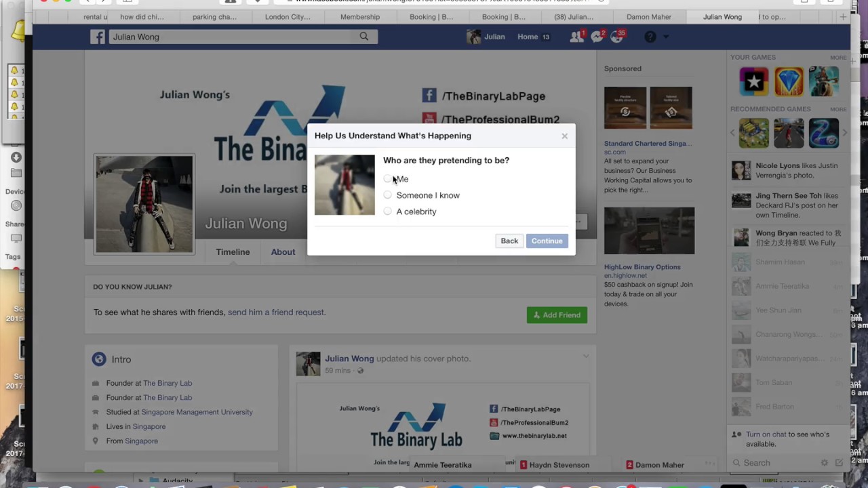The width and height of the screenshot is (868, 488).
Task: Click the Intro globe icon
Action: click(x=99, y=359)
